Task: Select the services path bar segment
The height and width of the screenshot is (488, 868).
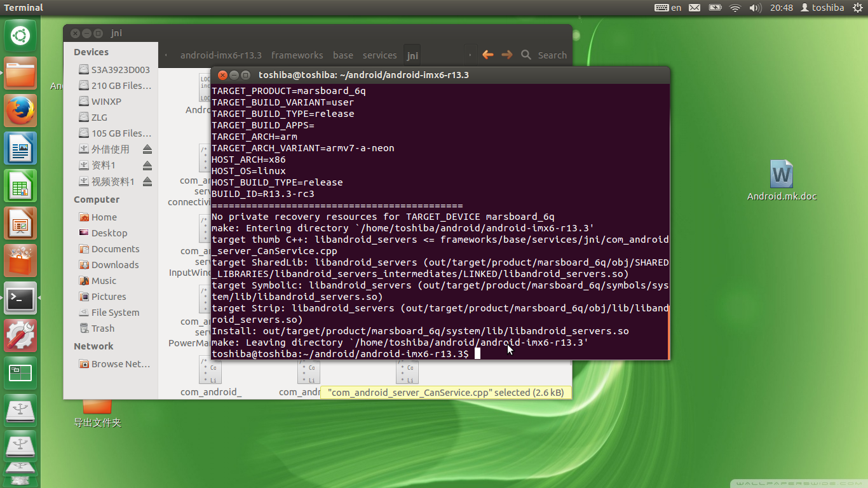Action: [379, 55]
